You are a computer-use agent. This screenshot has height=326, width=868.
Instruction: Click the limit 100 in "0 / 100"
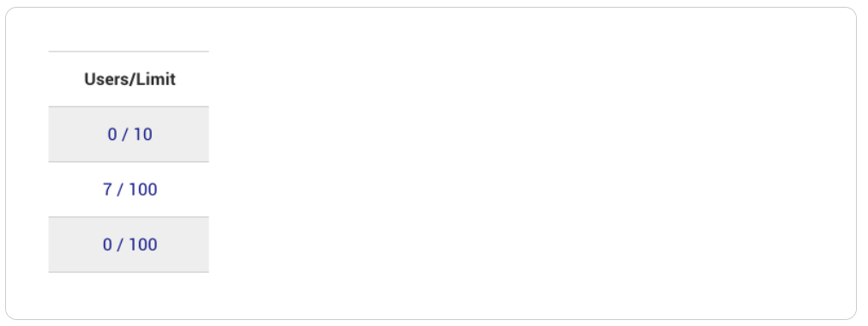coord(143,244)
